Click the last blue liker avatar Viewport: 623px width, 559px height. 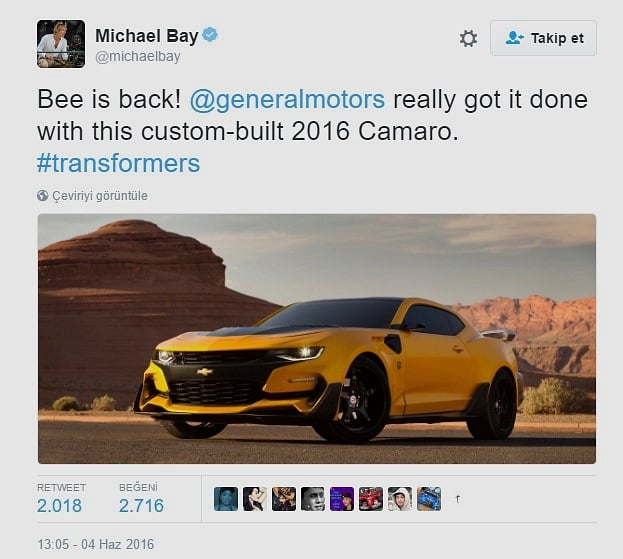click(429, 499)
